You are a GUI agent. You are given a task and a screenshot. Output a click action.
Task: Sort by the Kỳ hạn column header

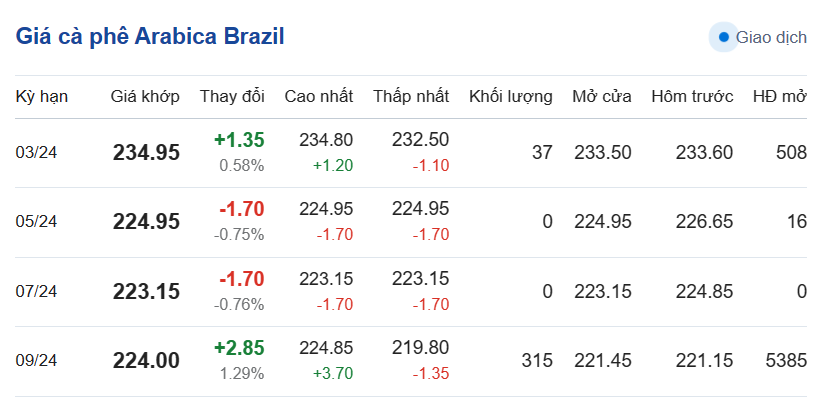42,97
